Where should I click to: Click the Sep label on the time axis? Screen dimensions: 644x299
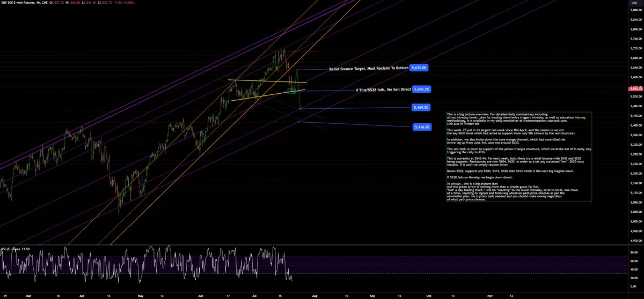372,295
